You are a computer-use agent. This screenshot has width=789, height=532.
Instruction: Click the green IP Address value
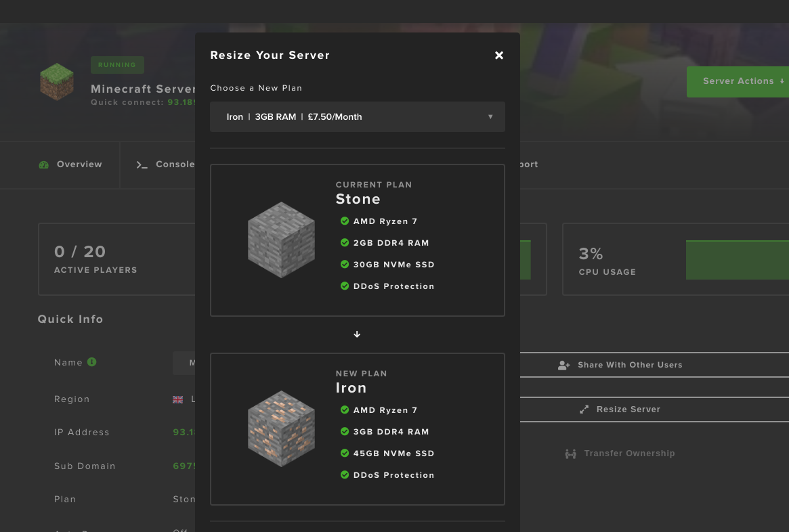[184, 433]
